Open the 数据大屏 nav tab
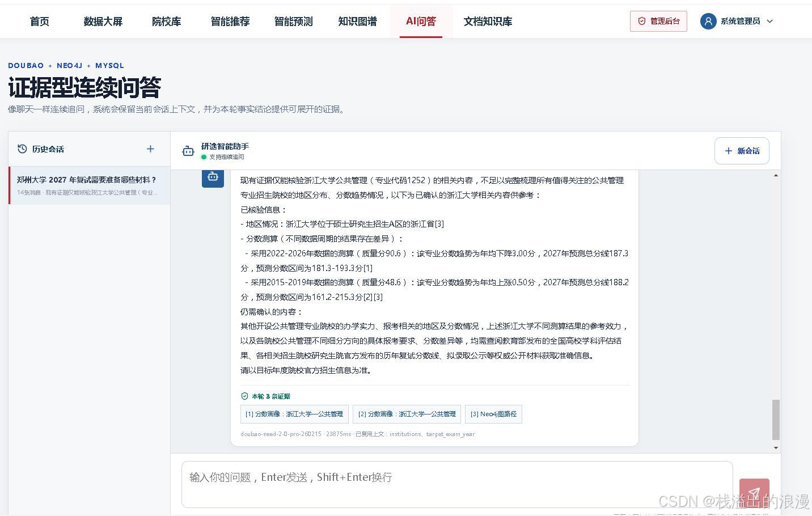The width and height of the screenshot is (812, 516). pyautogui.click(x=103, y=22)
